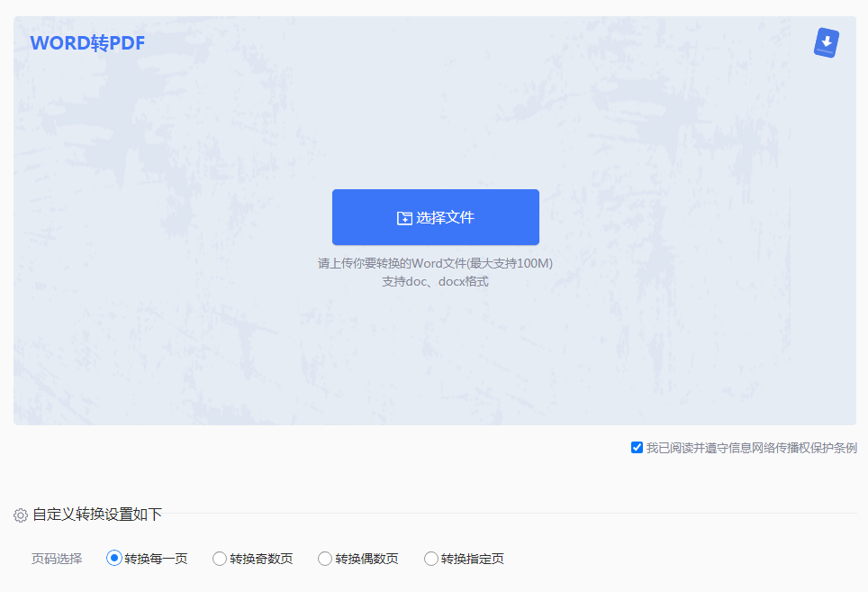Click the selected 转换每一页 radio button
This screenshot has height=592, width=868.
click(x=113, y=559)
